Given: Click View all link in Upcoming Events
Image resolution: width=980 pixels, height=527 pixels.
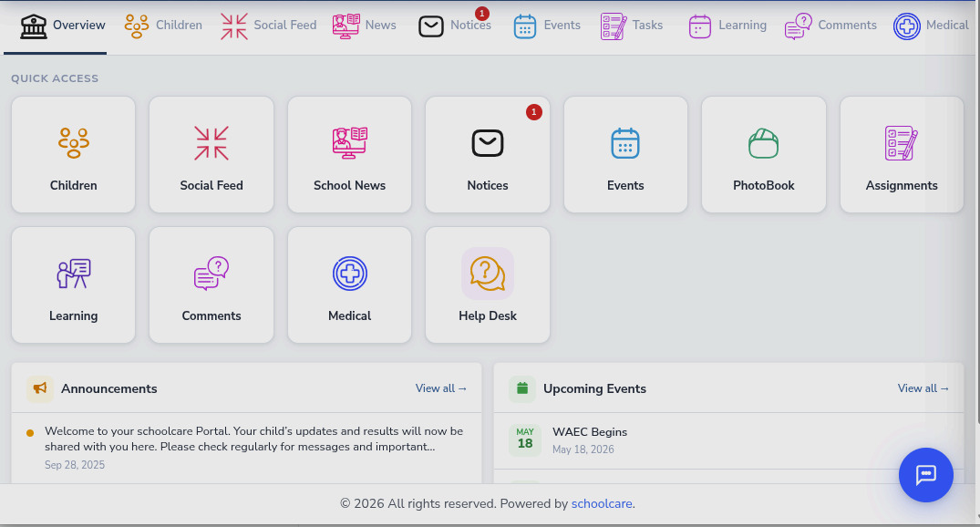Looking at the screenshot, I should point(923,388).
